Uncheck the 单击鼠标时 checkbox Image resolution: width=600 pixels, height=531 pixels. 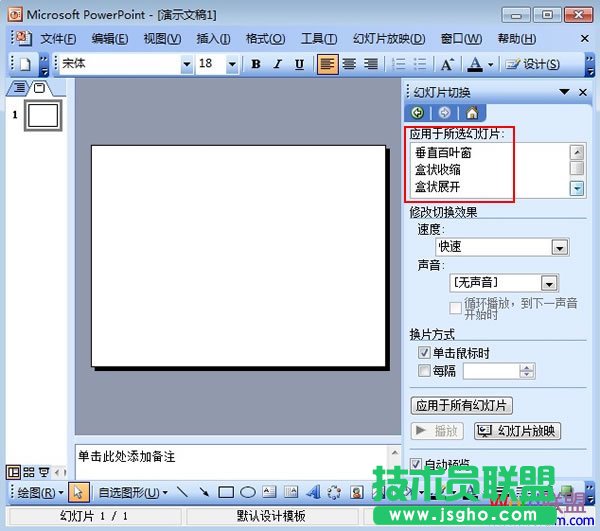click(424, 353)
